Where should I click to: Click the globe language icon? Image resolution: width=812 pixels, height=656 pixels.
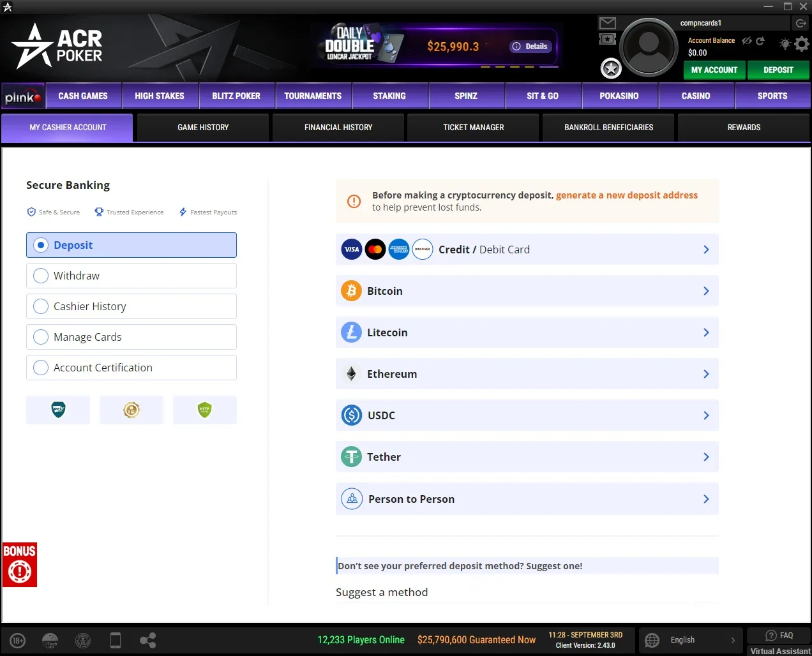pyautogui.click(x=652, y=640)
